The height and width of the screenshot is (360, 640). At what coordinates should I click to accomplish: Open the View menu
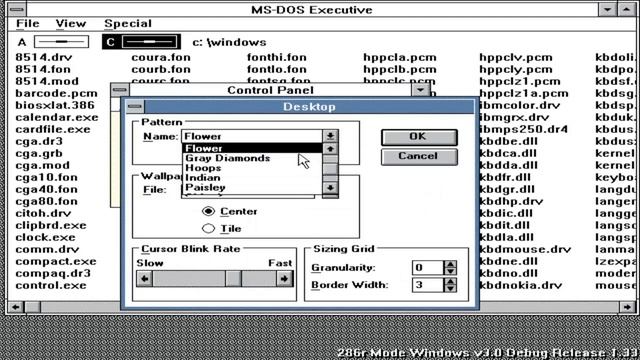pyautogui.click(x=71, y=24)
